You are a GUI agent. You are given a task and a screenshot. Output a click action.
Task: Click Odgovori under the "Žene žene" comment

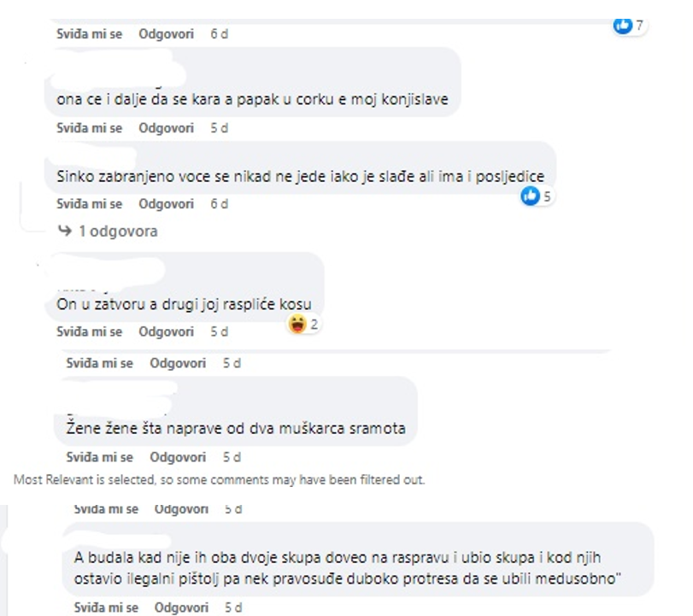click(178, 457)
